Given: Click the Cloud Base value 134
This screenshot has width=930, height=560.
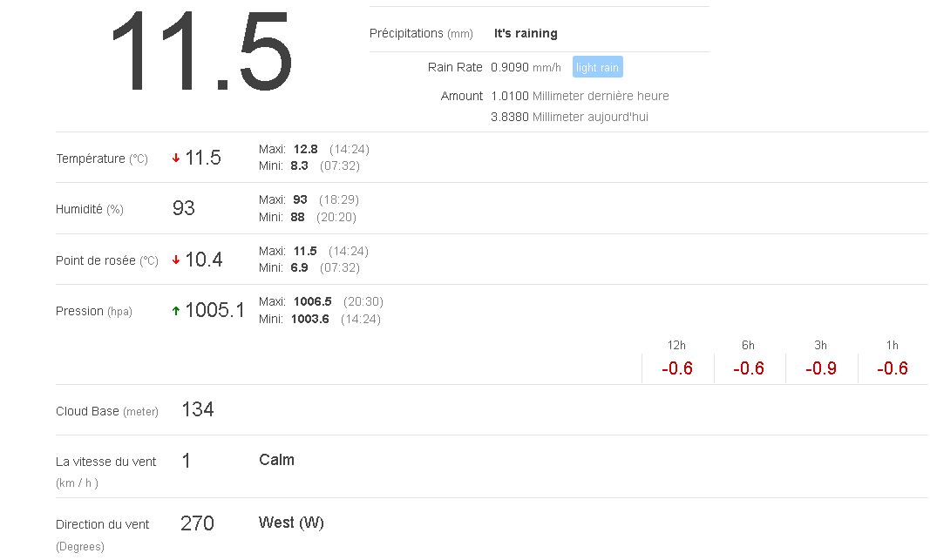Looking at the screenshot, I should point(198,409).
